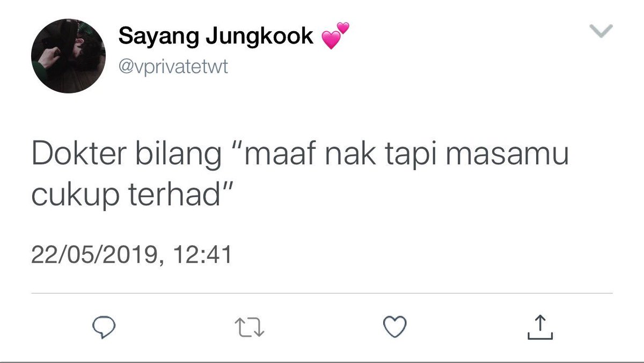The height and width of the screenshot is (363, 644).
Task: Click the pink two-hearts emoji beside the name
Action: pyautogui.click(x=335, y=36)
